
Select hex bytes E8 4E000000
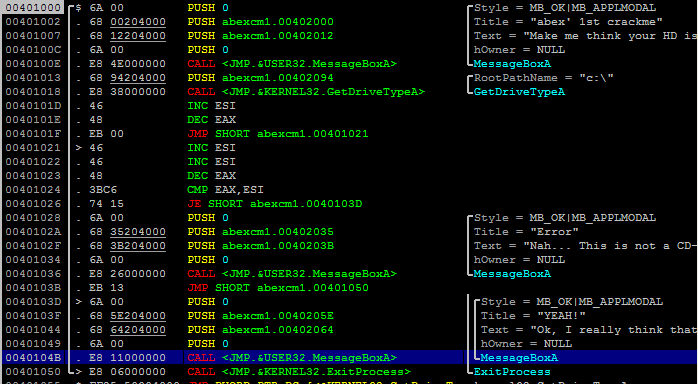(127, 64)
